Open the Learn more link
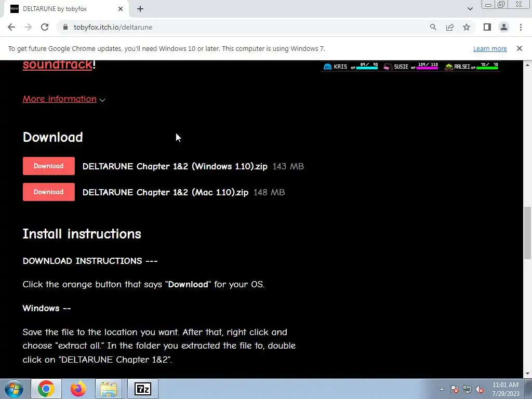532x399 pixels. coord(490,48)
